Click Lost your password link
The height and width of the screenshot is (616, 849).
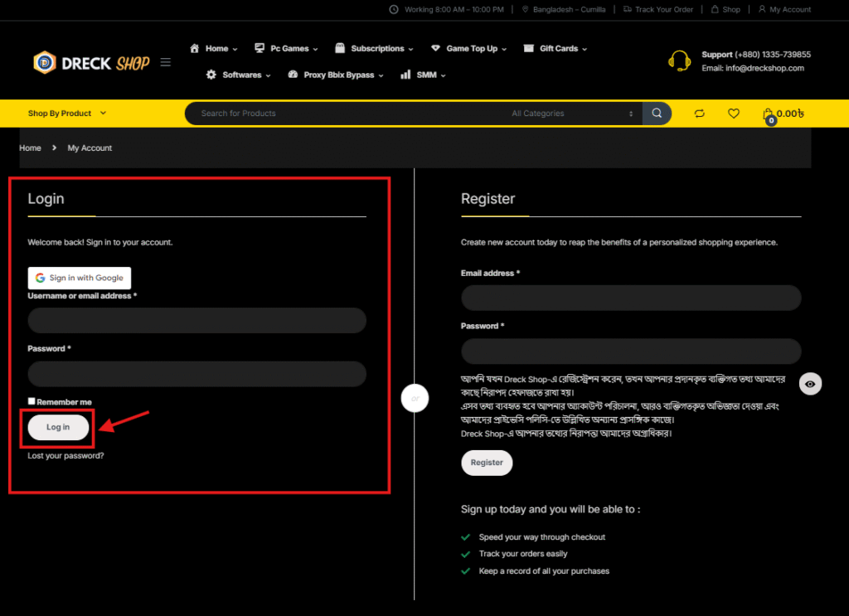65,456
